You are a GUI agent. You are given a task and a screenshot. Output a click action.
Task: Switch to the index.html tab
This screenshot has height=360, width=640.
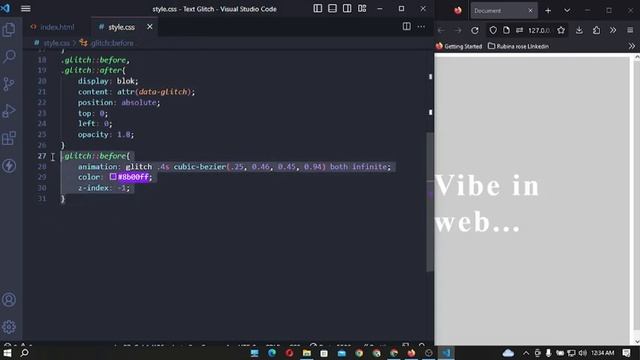(x=53, y=27)
